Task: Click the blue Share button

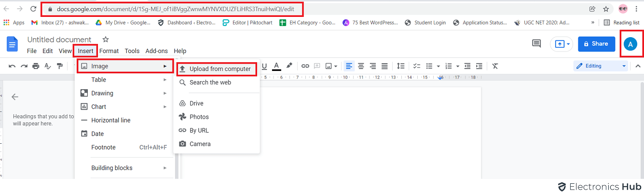Action: 596,44
